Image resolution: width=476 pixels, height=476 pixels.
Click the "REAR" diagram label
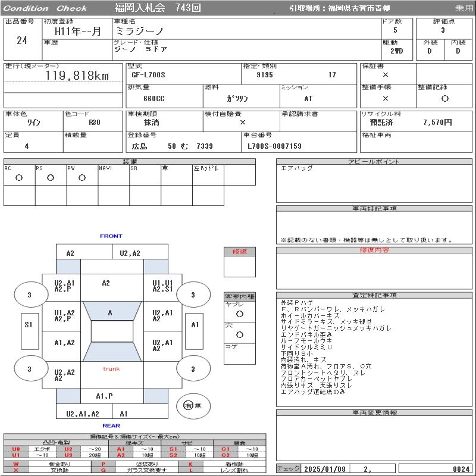pyautogui.click(x=111, y=425)
